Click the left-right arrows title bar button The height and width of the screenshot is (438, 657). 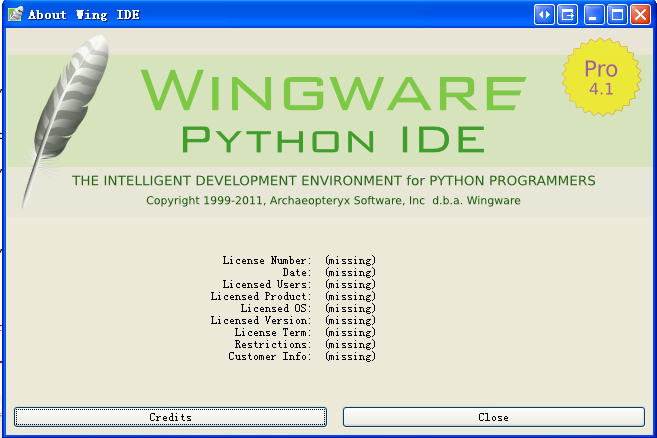coord(544,15)
